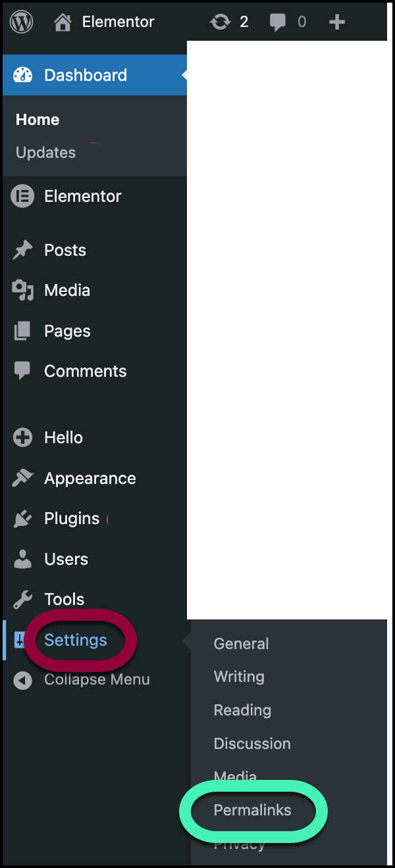Open the Settings menu item
This screenshot has width=395, height=868.
pyautogui.click(x=76, y=640)
